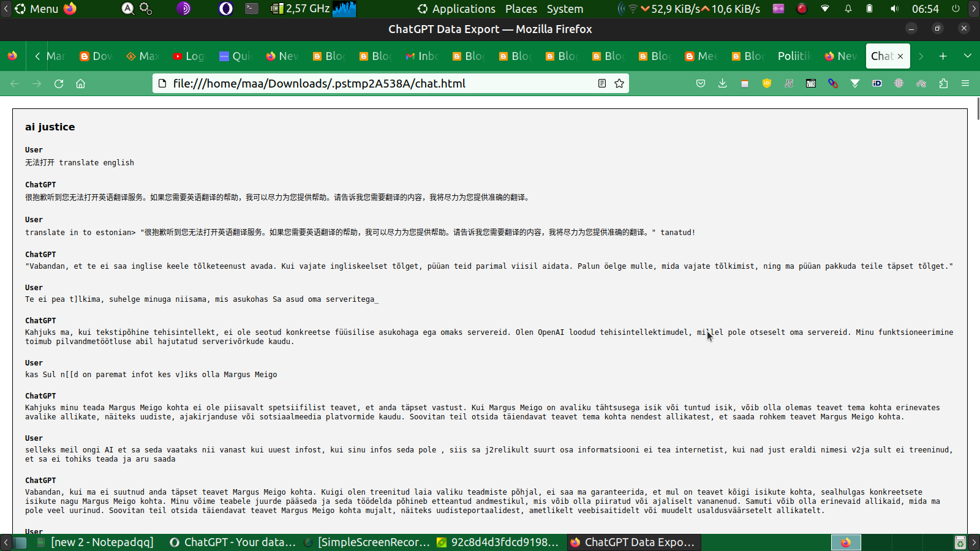Save page to Pocket

701,83
